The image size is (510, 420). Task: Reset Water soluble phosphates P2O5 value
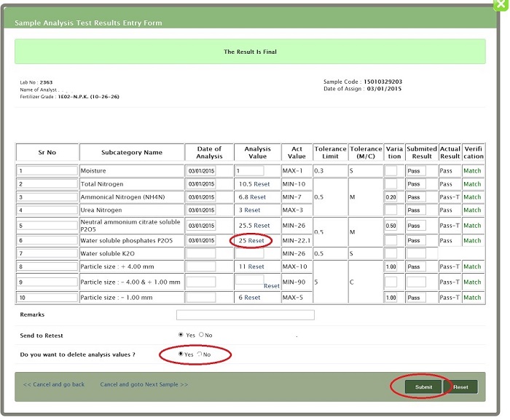click(256, 240)
